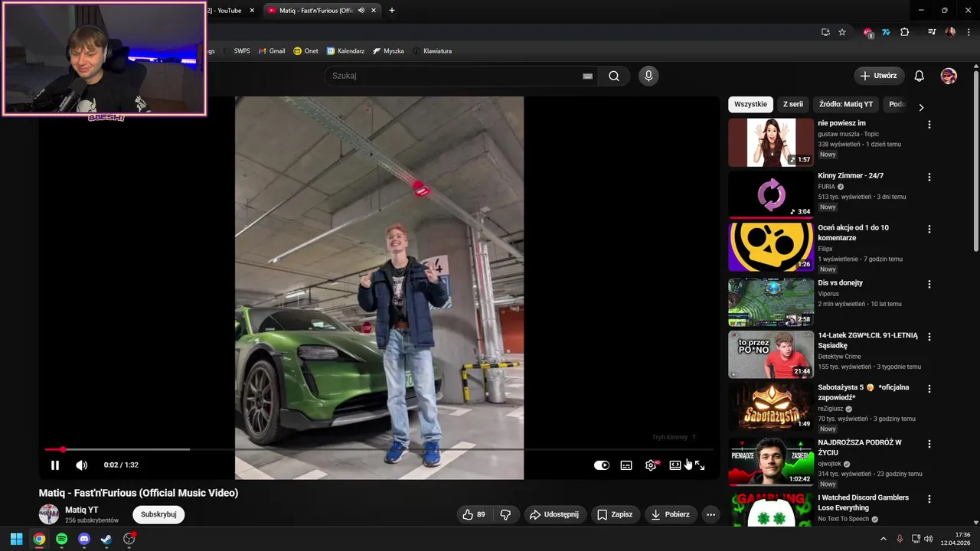Open the Gmail bookmark
Viewport: 980px width, 551px height.
[x=272, y=51]
